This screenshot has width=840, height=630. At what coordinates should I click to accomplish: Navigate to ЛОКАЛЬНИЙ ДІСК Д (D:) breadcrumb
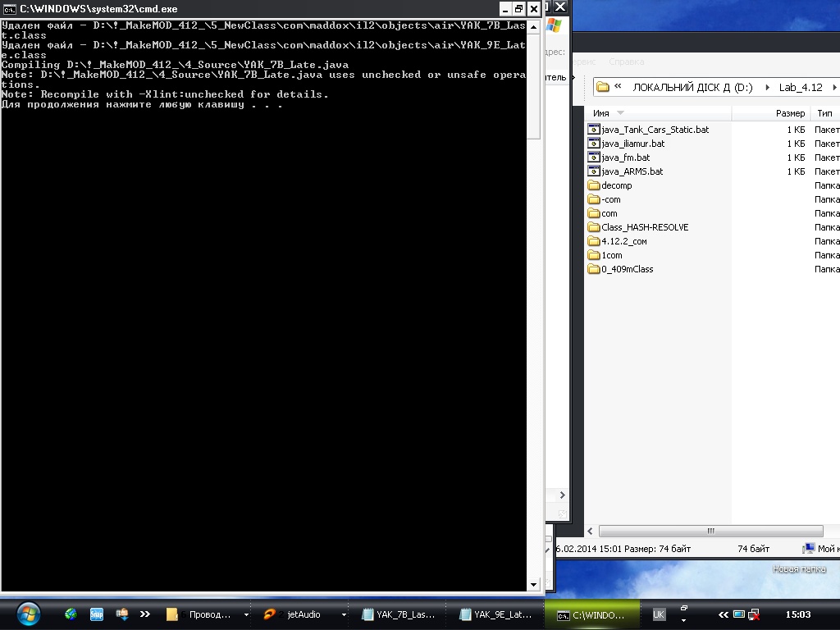[692, 87]
